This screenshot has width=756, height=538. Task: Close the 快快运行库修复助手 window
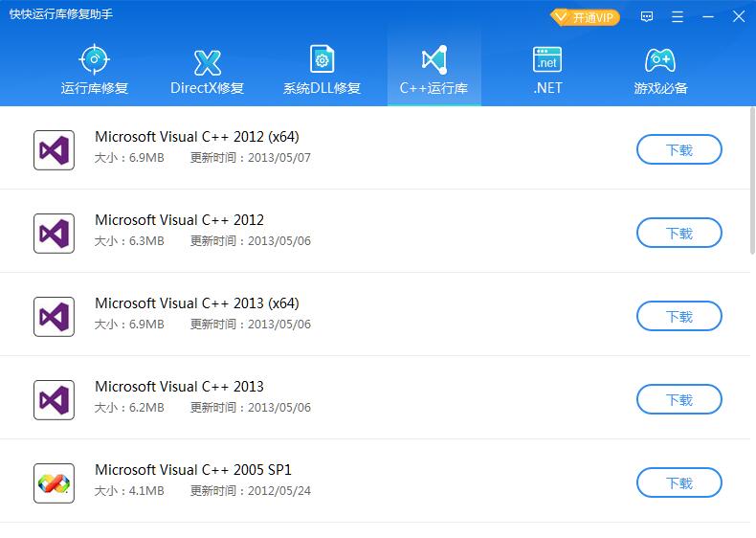pos(739,17)
